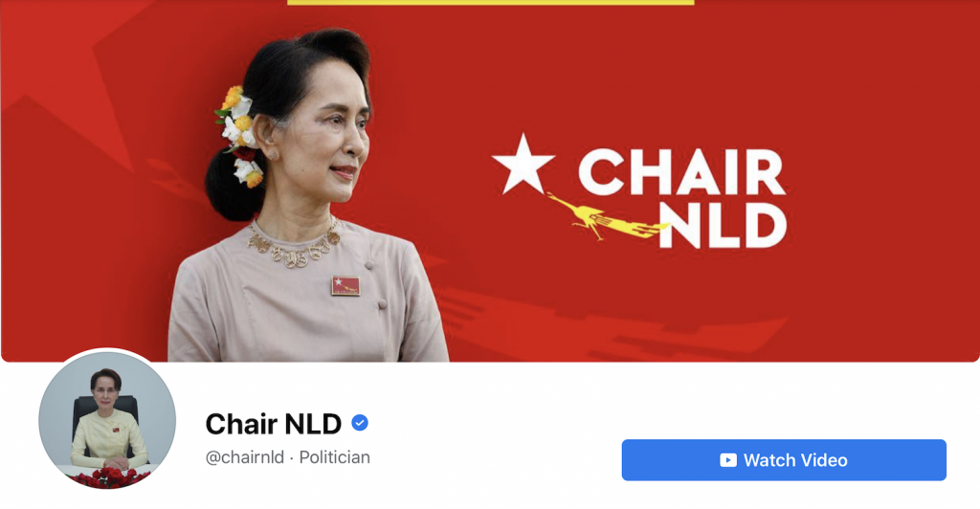Click the white star logo on cover
The width and height of the screenshot is (980, 509).
click(x=523, y=164)
